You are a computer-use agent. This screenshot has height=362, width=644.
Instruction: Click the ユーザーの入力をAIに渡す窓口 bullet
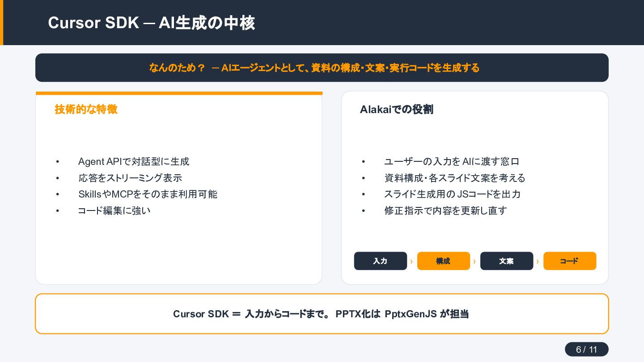pyautogui.click(x=452, y=161)
